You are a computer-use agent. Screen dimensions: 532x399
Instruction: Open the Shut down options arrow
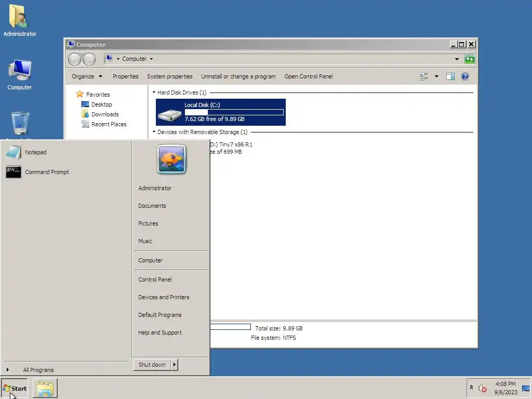pos(175,365)
